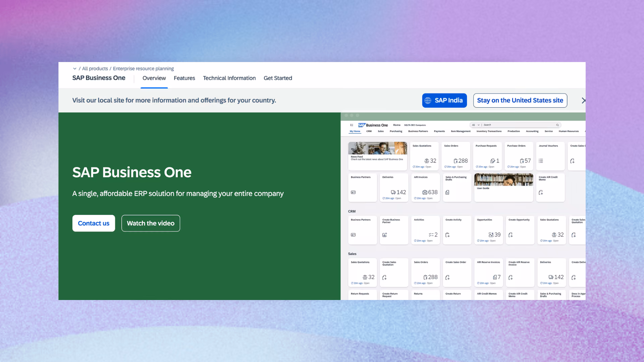Click the Create A/R Reserve Invoice icon
644x362 pixels.
tap(511, 278)
